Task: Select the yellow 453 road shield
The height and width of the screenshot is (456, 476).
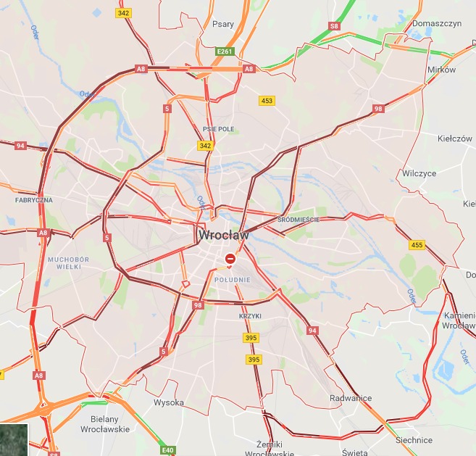Action: click(x=267, y=101)
